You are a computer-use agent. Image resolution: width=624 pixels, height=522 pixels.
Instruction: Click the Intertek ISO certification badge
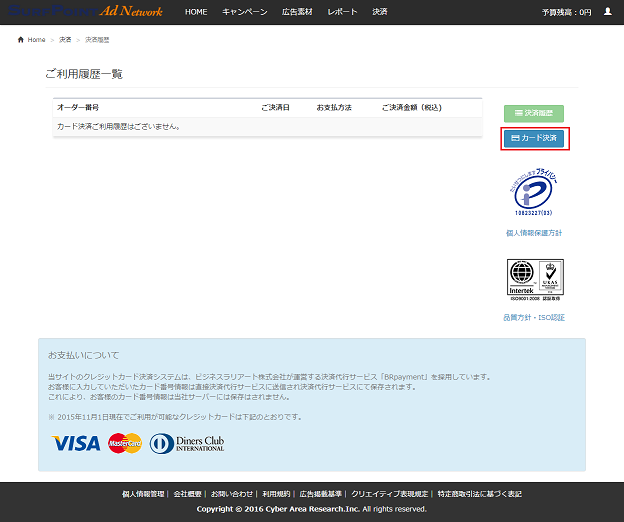point(534,281)
